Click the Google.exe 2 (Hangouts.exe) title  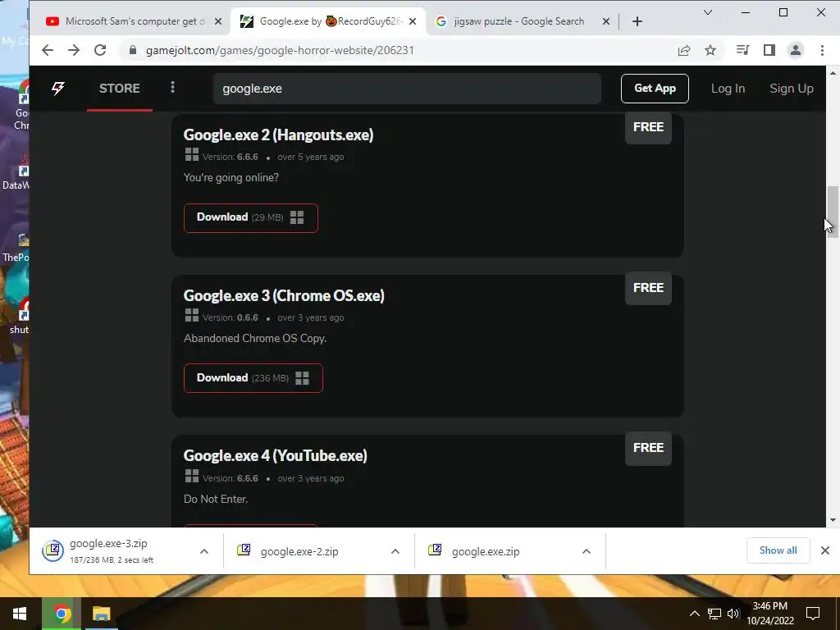point(278,135)
